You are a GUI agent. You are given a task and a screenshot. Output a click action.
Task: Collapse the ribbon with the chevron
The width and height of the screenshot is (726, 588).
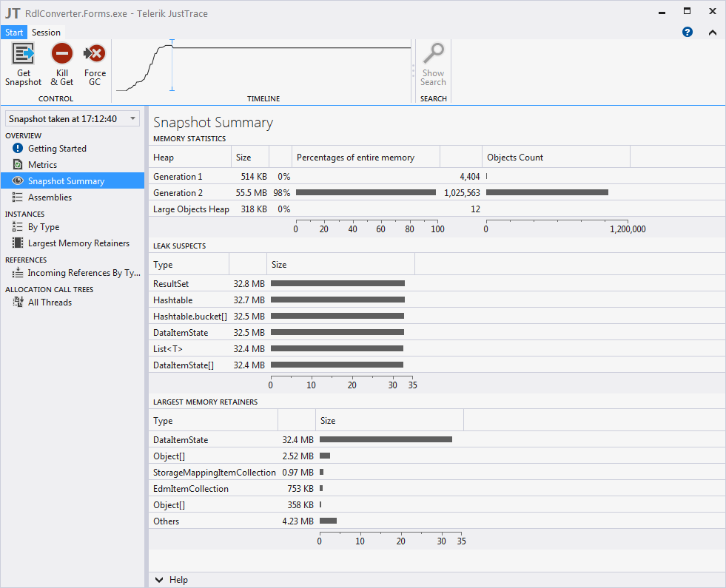tap(712, 32)
